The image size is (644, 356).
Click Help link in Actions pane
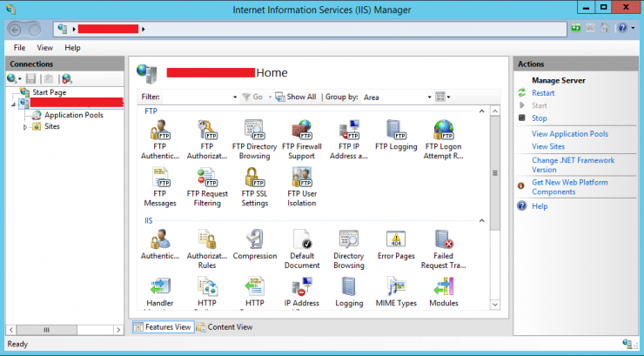pos(540,206)
